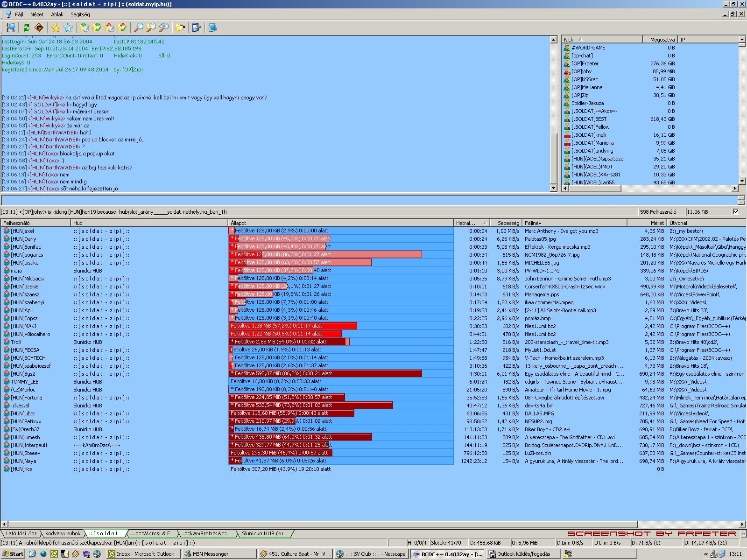The height and width of the screenshot is (560, 747).
Task: Switch to the Slunicko HUB tab
Action: [x=265, y=533]
